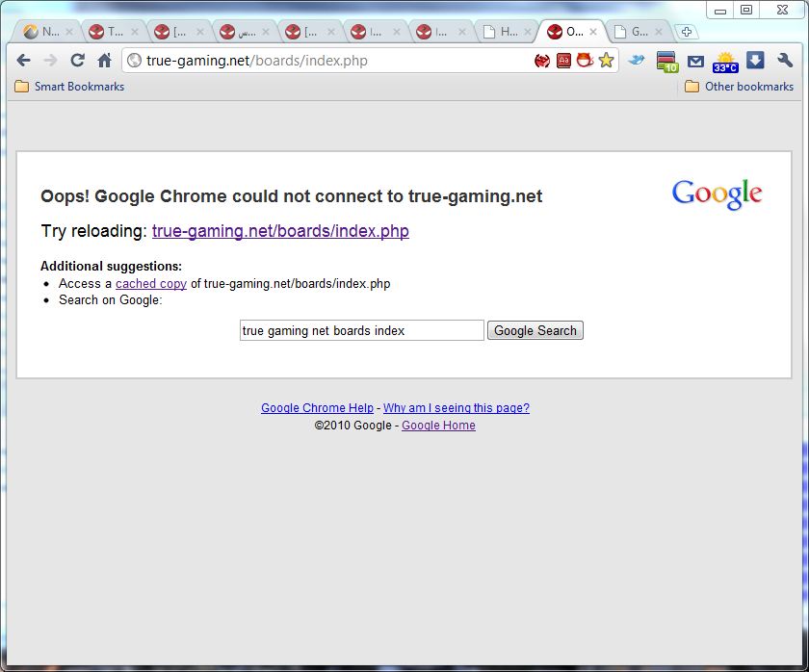Close the tab labeled T...
This screenshot has height=672, width=809.
pyautogui.click(x=135, y=32)
